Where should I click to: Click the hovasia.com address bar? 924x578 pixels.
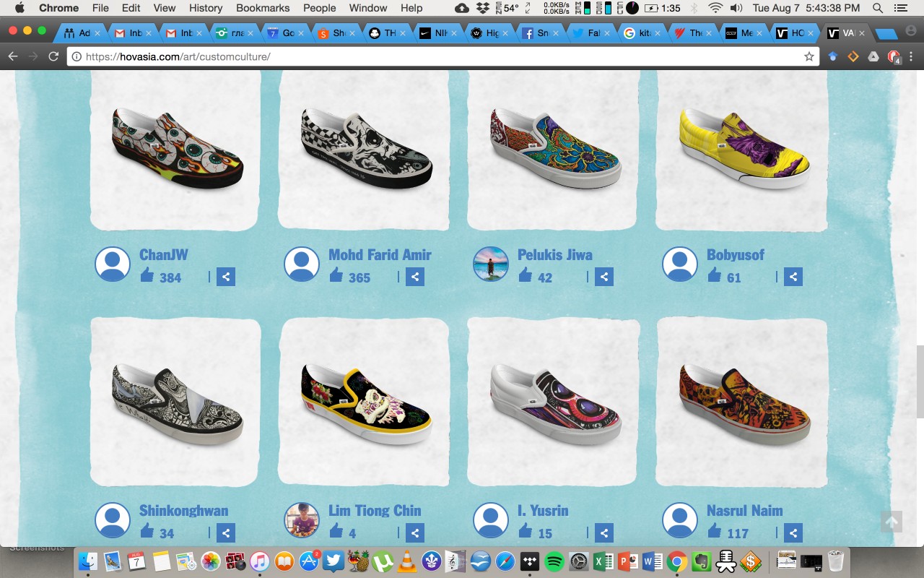pos(433,56)
